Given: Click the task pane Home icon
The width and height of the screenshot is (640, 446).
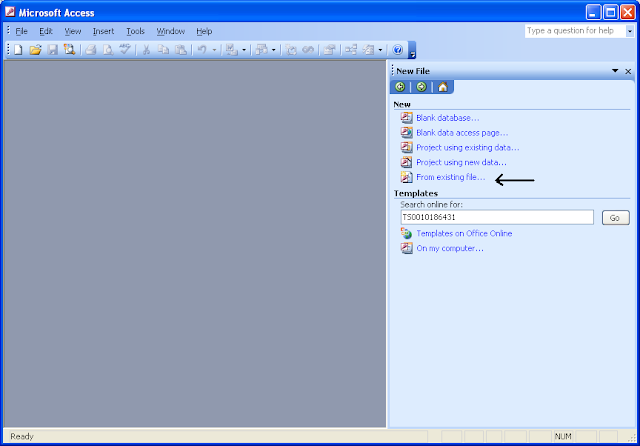Looking at the screenshot, I should 443,87.
